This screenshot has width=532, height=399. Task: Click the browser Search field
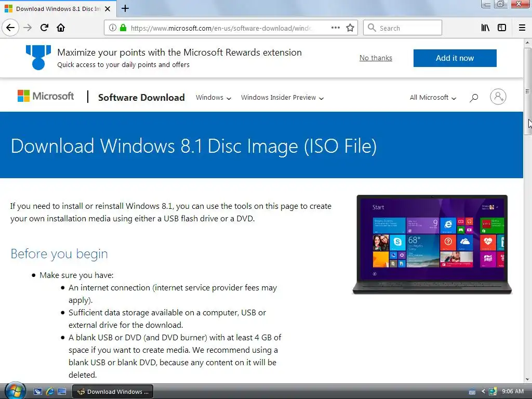click(x=403, y=28)
